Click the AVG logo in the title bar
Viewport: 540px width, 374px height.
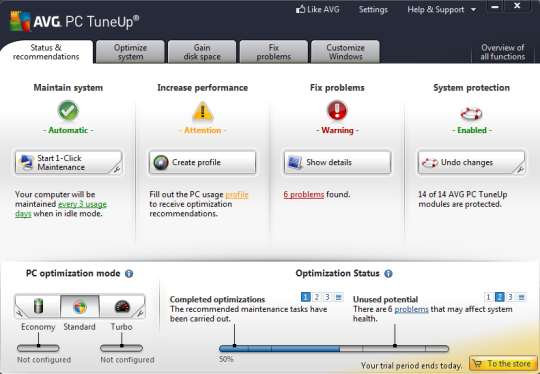[x=20, y=21]
